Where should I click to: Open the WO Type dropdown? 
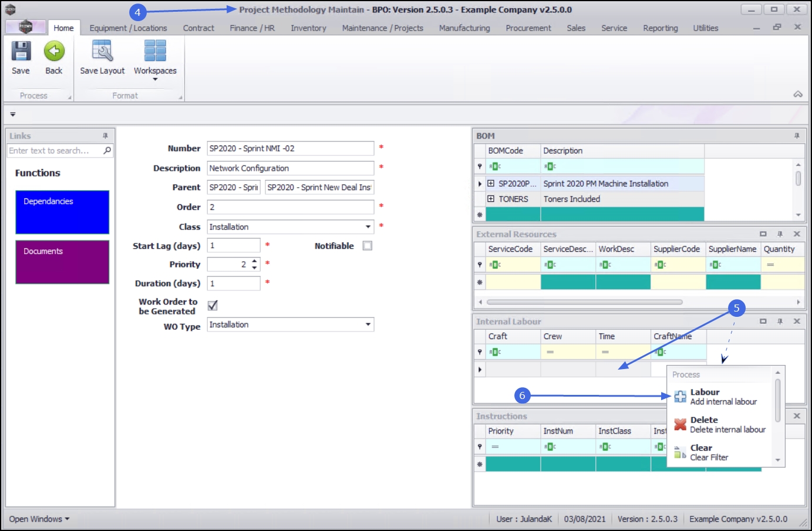(x=368, y=324)
